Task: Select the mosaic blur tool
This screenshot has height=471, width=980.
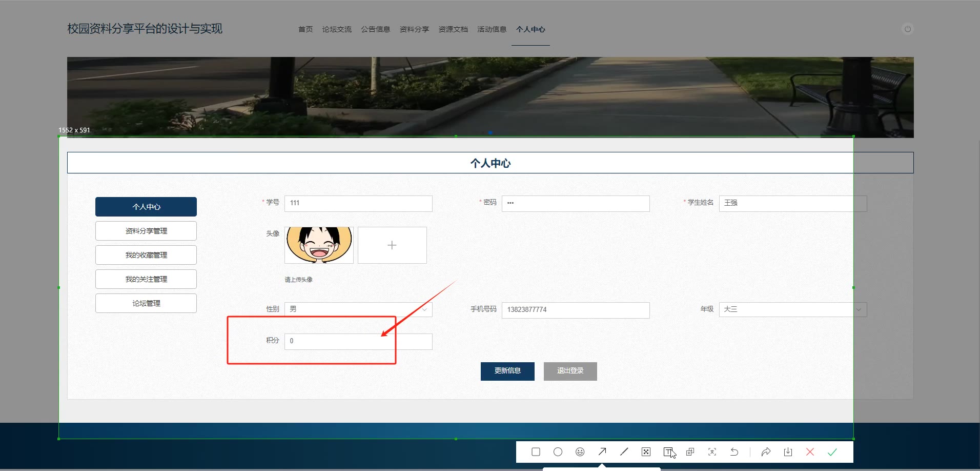Action: (x=646, y=452)
